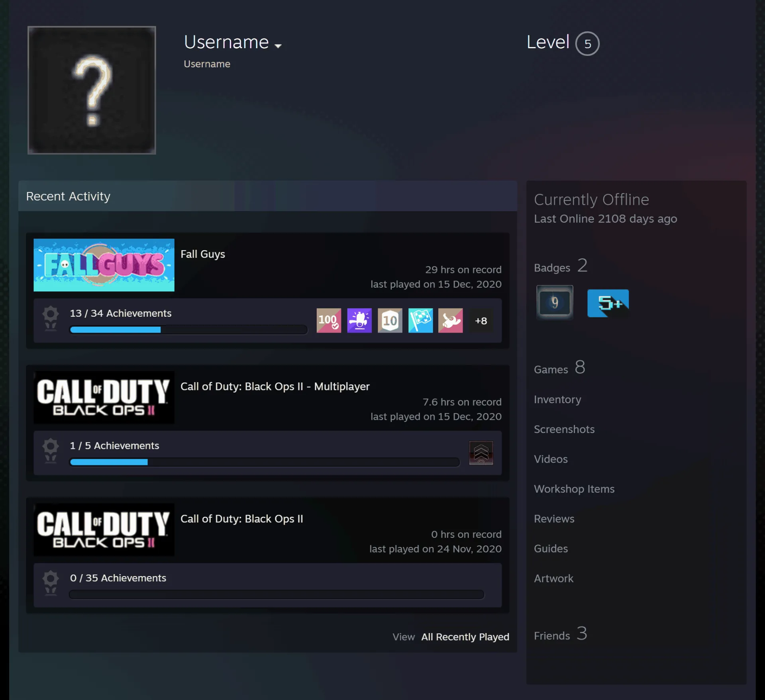Open 1 / 5 Achievements link
The width and height of the screenshot is (765, 700).
coord(114,445)
